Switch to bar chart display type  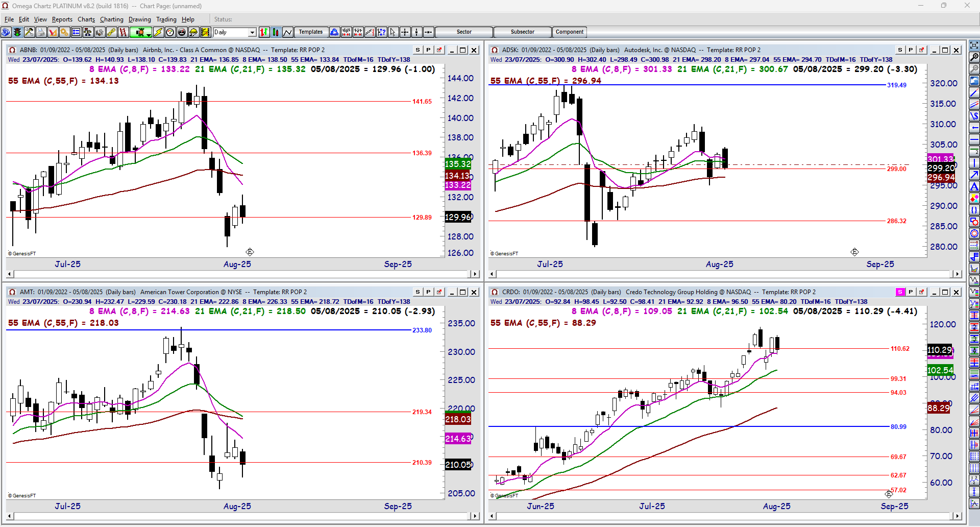[264, 32]
